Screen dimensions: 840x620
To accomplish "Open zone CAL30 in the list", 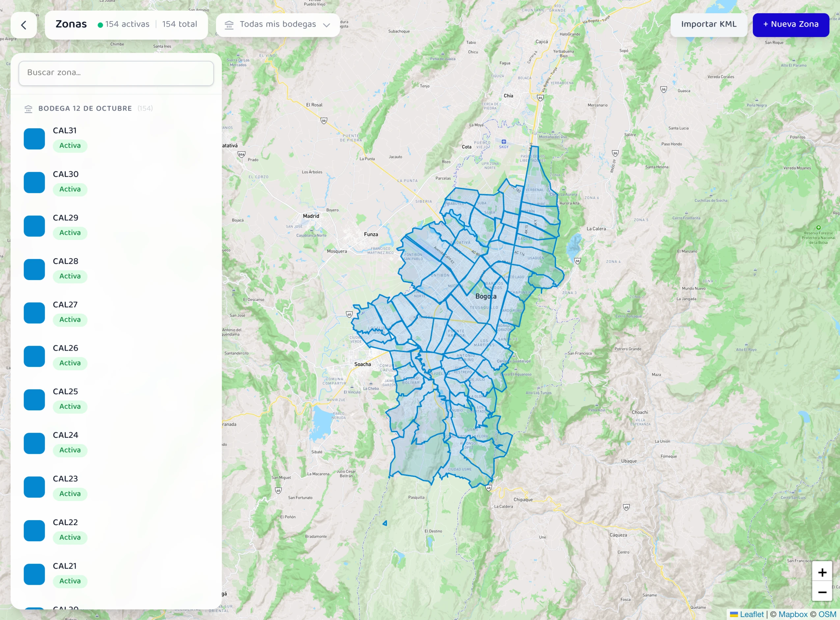I will [x=116, y=182].
